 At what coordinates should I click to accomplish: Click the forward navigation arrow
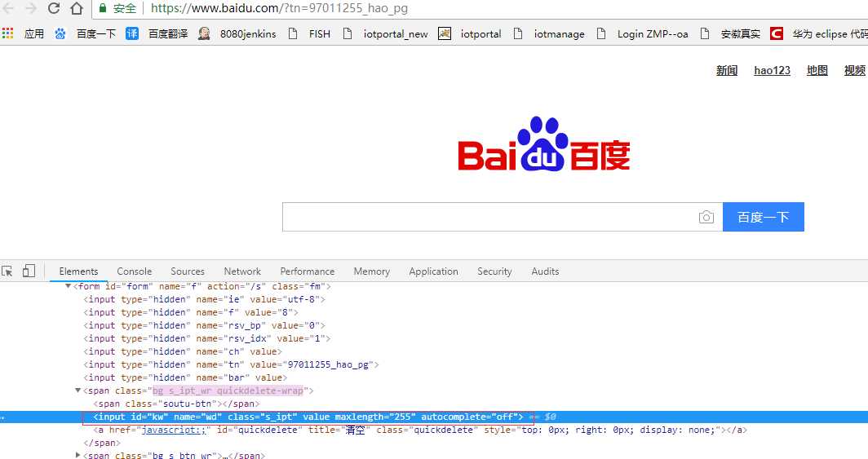point(31,8)
